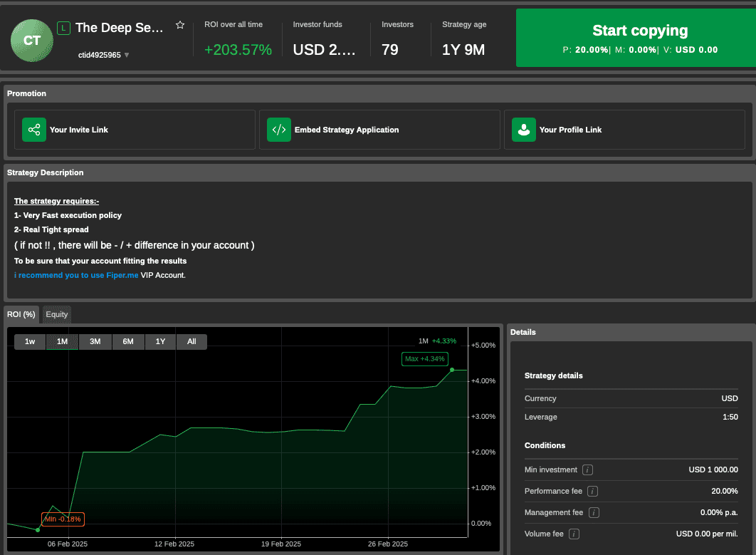This screenshot has width=756, height=555.
Task: Open Your Profile Link
Action: 624,130
